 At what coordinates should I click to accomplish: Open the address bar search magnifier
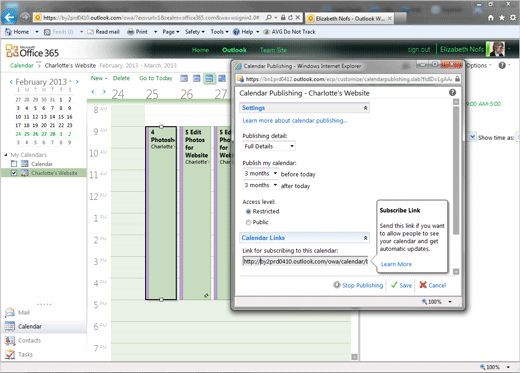[268, 17]
